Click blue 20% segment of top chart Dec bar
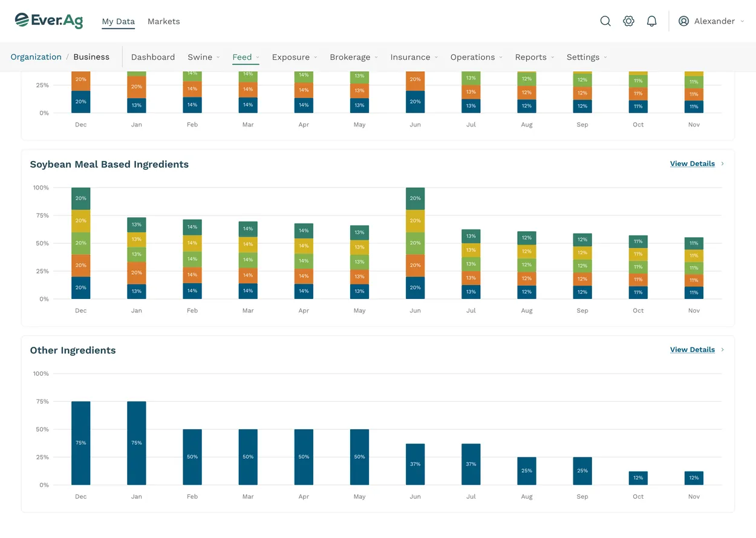Image resolution: width=756 pixels, height=538 pixels. pos(81,102)
